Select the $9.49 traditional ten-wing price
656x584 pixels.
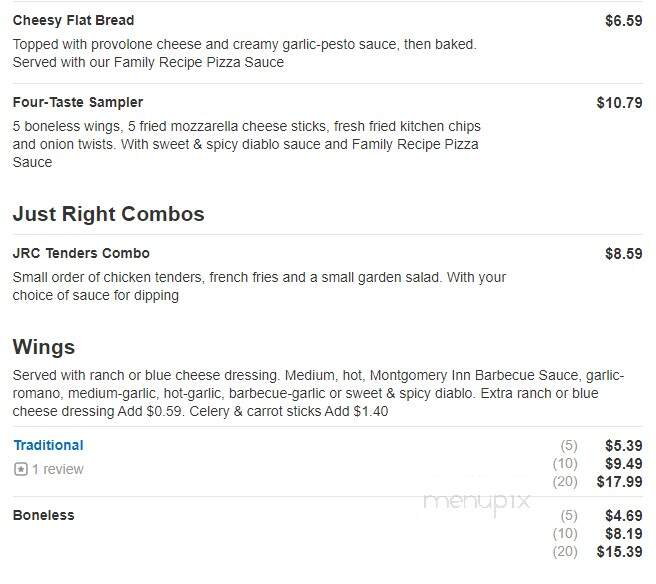click(623, 464)
